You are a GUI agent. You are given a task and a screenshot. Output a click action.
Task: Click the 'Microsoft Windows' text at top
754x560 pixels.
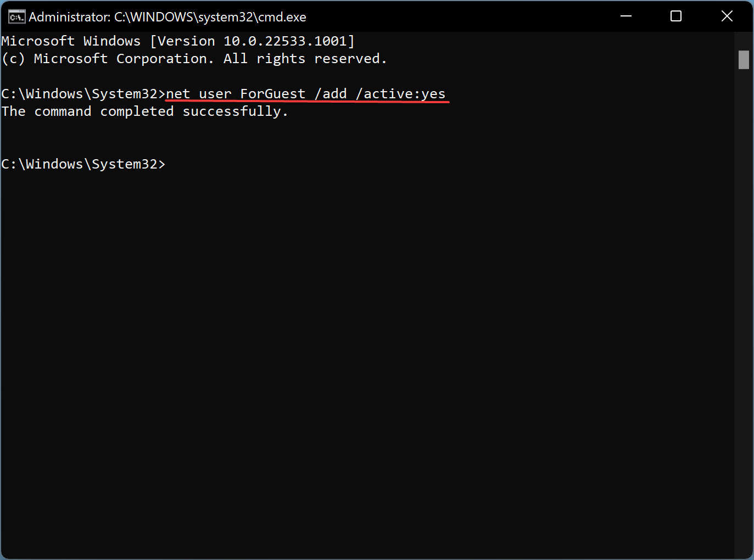click(x=71, y=41)
